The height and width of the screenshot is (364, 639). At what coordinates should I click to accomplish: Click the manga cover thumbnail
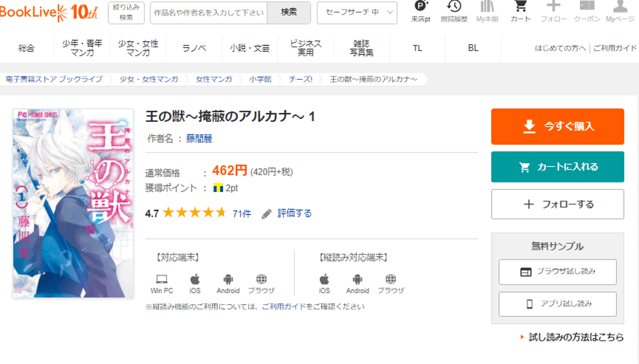(73, 203)
